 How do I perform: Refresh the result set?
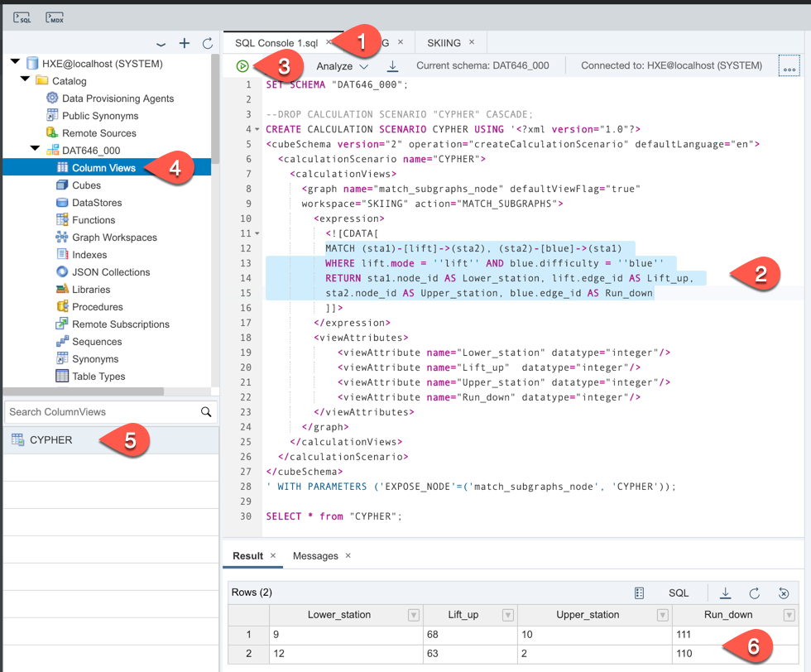pyautogui.click(x=755, y=593)
